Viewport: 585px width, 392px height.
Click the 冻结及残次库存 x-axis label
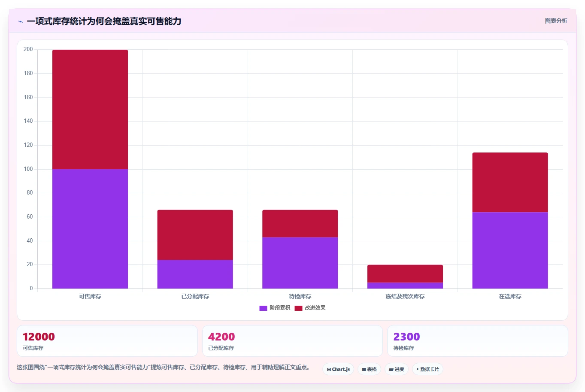pyautogui.click(x=405, y=297)
